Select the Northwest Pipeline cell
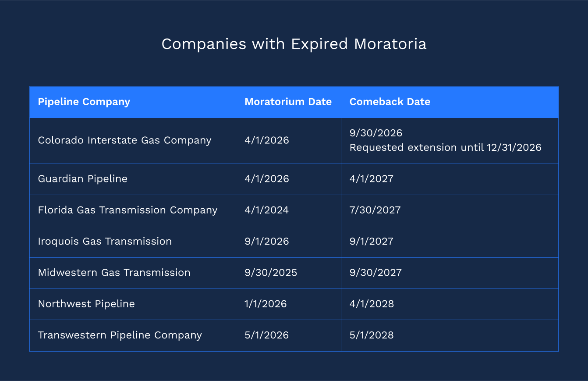Screen dimensions: 588x381 86,304
